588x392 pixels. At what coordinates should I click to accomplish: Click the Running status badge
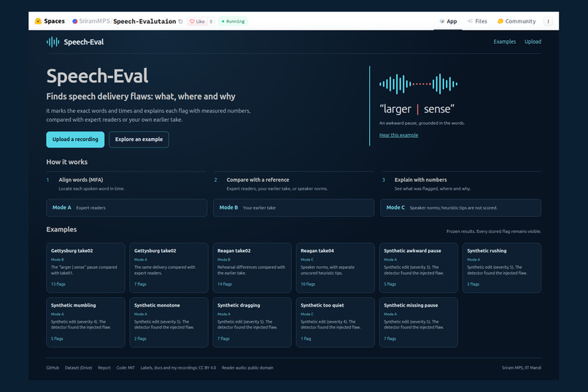point(233,21)
